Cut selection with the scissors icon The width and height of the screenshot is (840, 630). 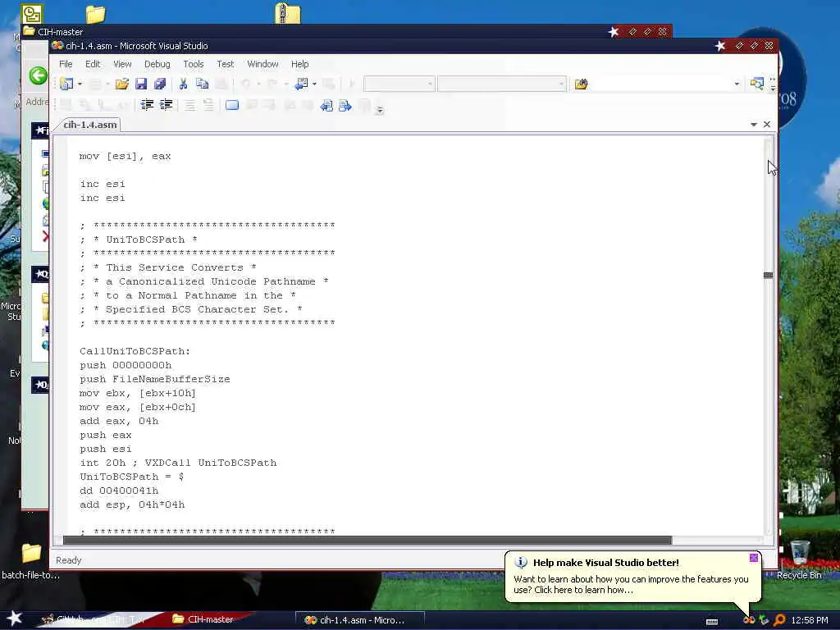click(x=183, y=84)
